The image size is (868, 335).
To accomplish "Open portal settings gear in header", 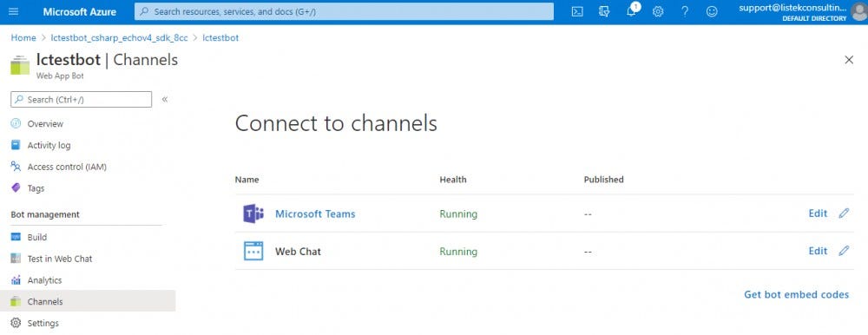I will click(x=658, y=11).
